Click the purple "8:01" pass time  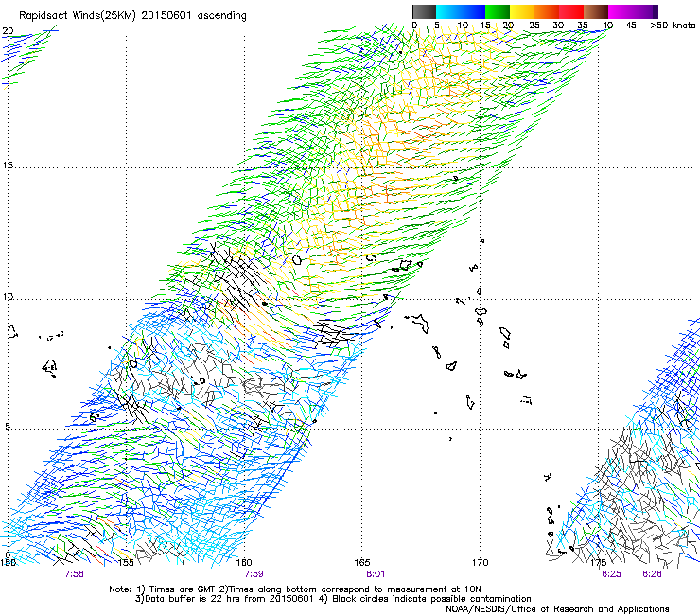pyautogui.click(x=376, y=574)
